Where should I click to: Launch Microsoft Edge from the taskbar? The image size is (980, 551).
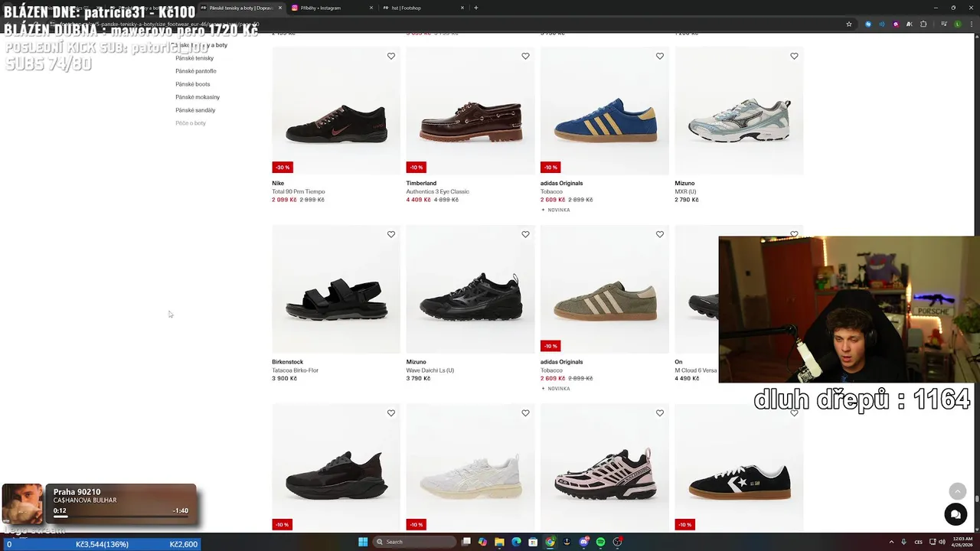[x=516, y=542]
